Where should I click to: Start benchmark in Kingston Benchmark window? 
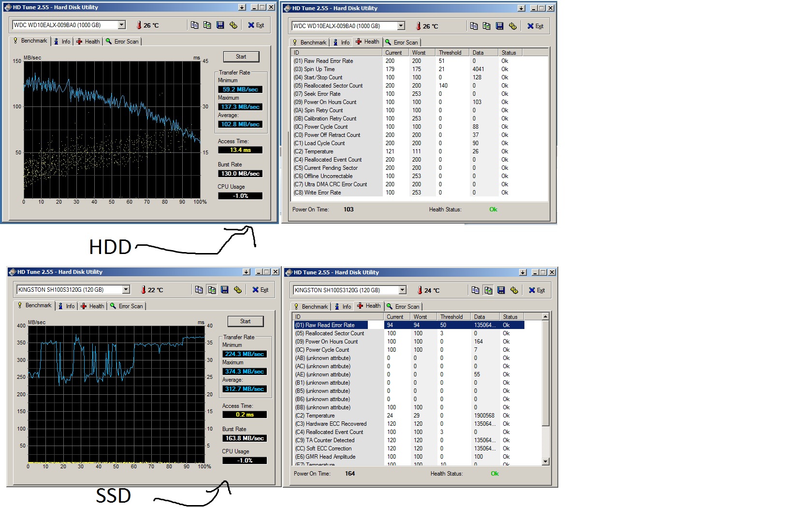246,321
